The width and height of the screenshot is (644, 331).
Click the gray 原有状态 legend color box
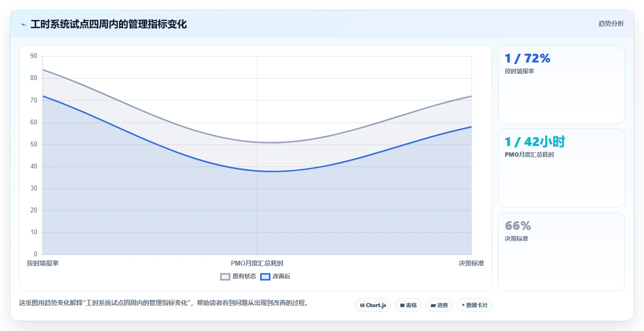point(225,276)
